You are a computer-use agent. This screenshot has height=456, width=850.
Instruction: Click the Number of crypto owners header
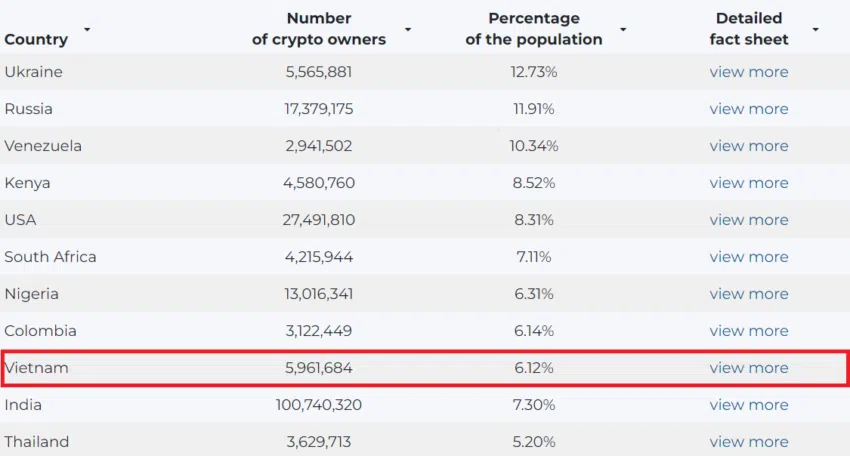(x=319, y=29)
